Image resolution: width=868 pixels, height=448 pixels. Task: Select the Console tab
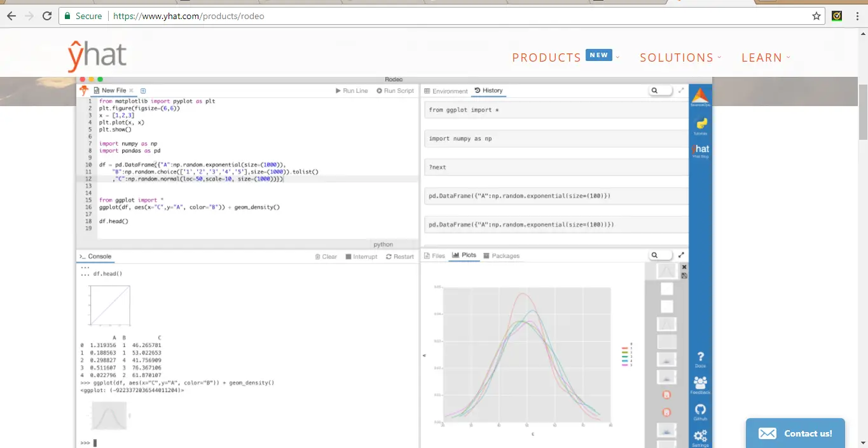click(x=95, y=256)
